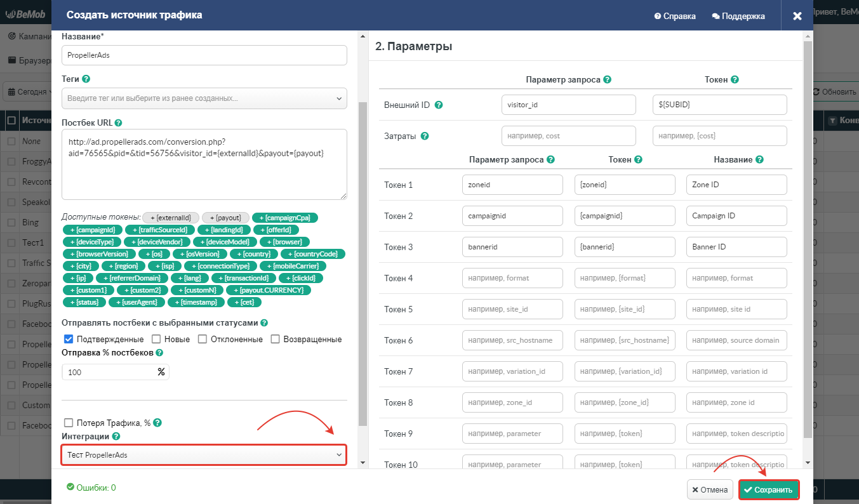This screenshot has width=859, height=504.
Task: Click the Токен 8 name field
Action: pyautogui.click(x=736, y=402)
